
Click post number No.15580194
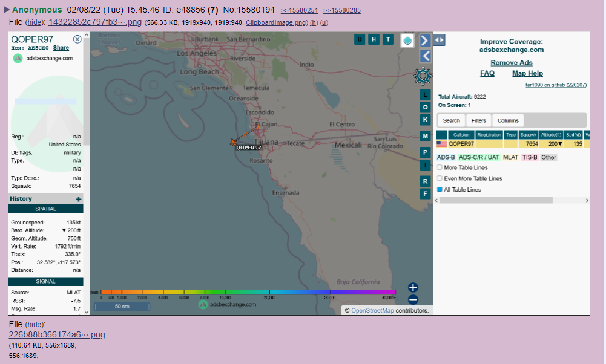point(249,10)
